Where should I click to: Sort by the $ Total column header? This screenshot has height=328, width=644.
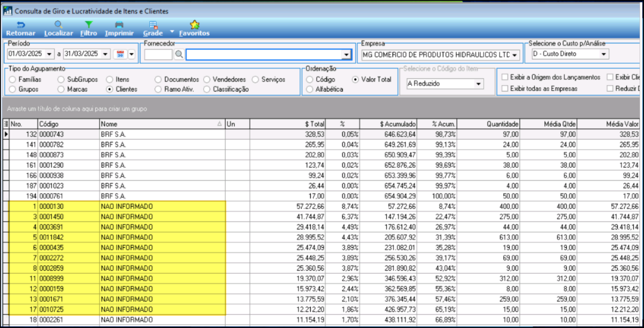point(288,124)
